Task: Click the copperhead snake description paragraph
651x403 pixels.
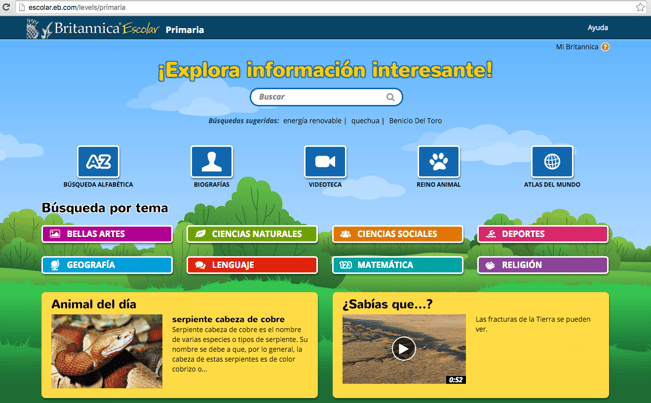Action: coord(240,349)
